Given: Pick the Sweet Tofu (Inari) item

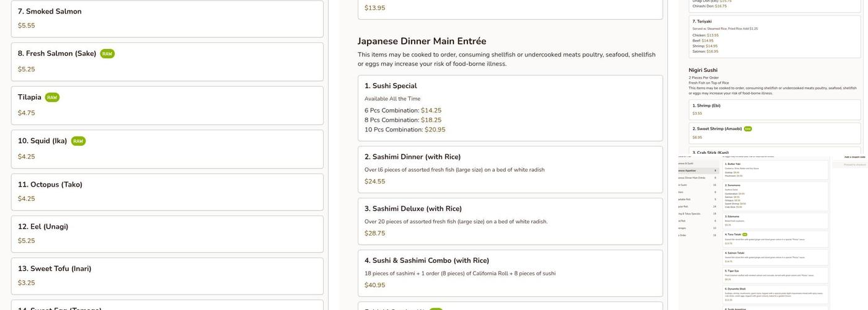Looking at the screenshot, I should (x=167, y=276).
